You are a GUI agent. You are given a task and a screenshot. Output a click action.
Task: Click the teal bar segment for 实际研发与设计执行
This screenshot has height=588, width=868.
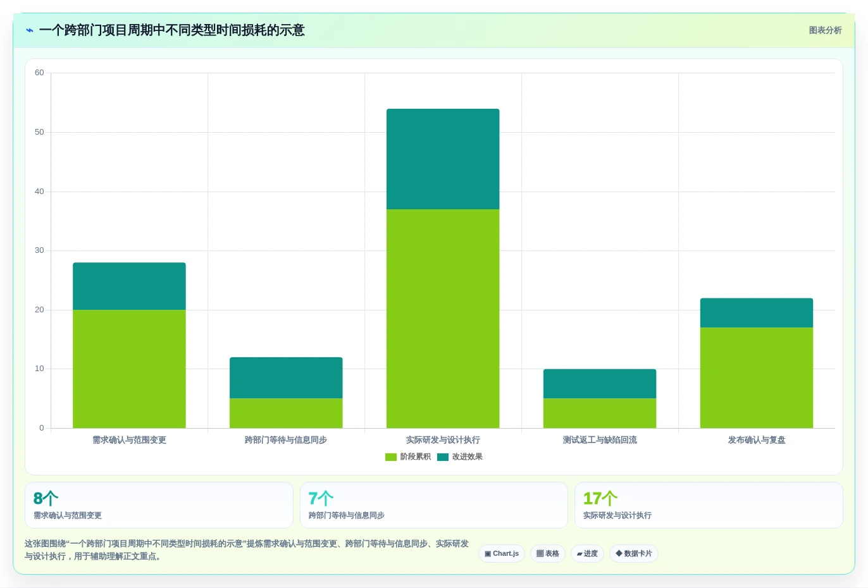pos(443,159)
